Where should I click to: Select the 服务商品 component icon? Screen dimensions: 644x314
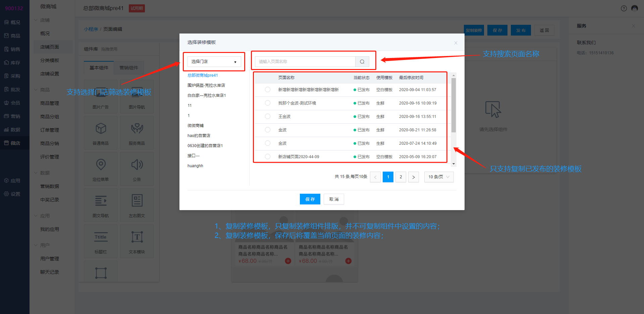137,128
